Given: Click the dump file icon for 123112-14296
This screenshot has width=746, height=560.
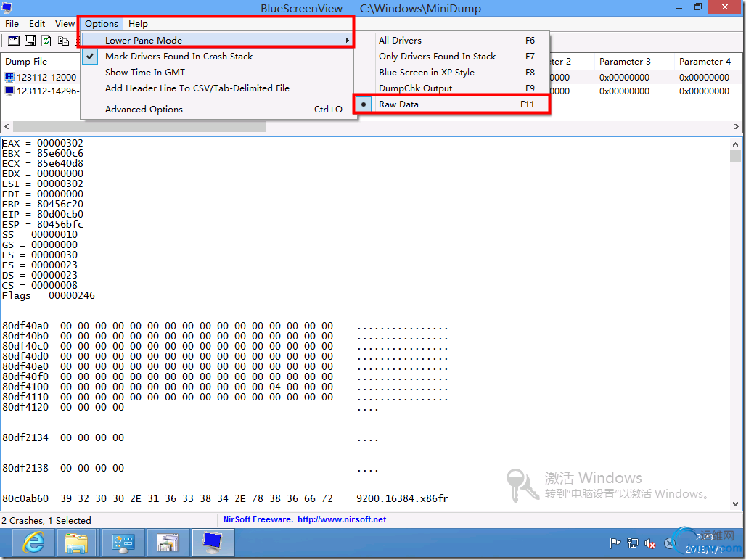Looking at the screenshot, I should point(9,91).
